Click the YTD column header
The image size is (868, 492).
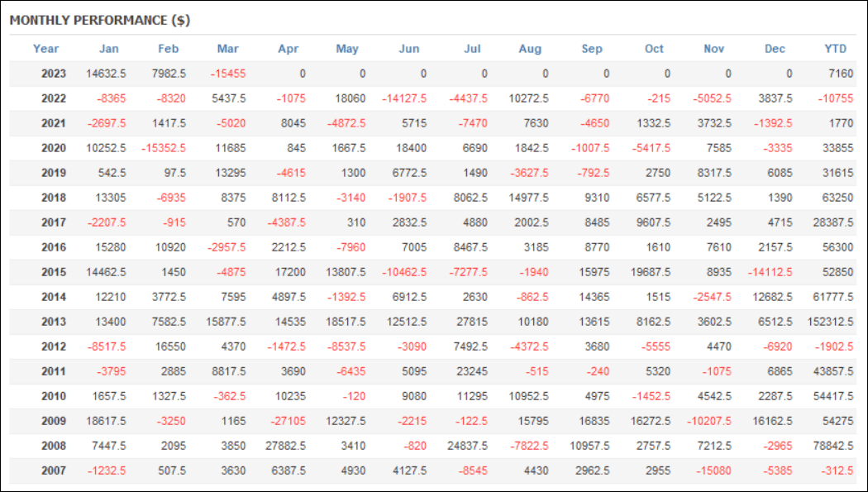click(835, 49)
